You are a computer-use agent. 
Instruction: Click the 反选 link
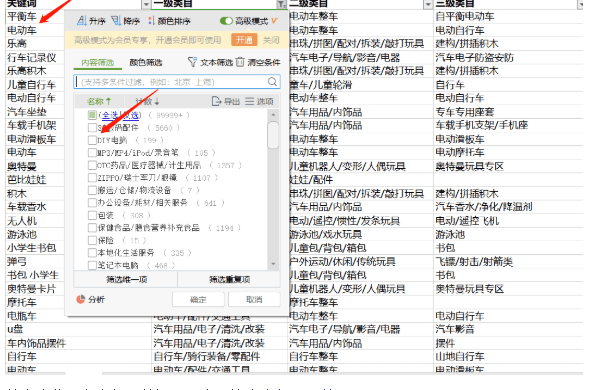[132, 115]
